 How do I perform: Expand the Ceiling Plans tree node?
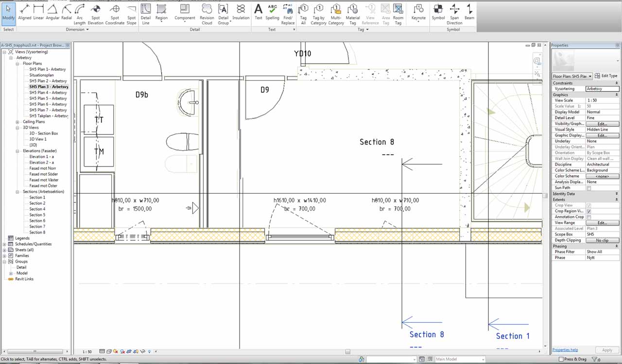(x=17, y=122)
